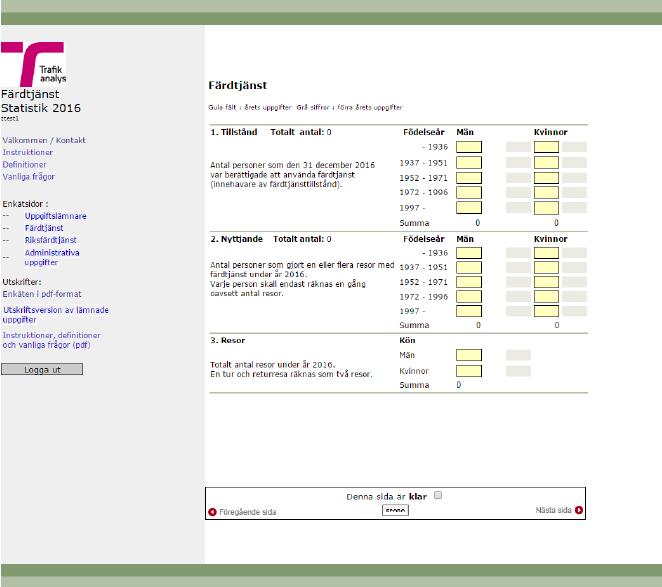Click Tillstånd Män field for 1952-1971
The height and width of the screenshot is (587, 662).
click(469, 178)
